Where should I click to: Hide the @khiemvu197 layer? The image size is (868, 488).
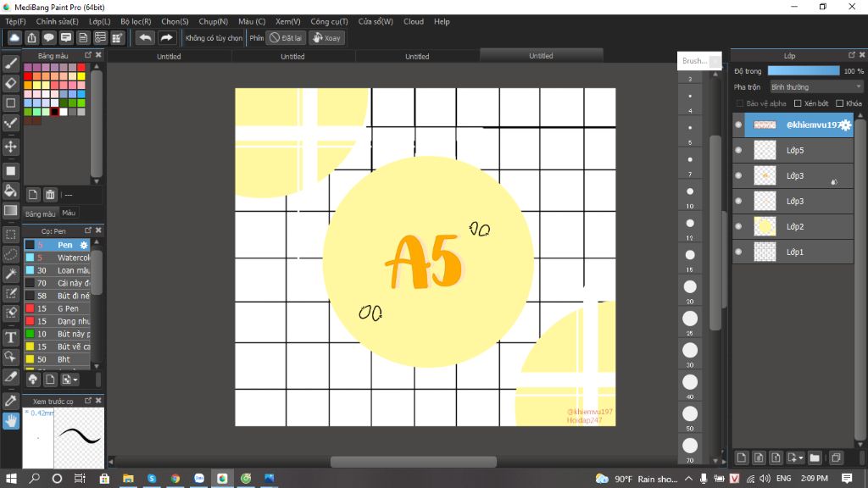click(x=738, y=125)
